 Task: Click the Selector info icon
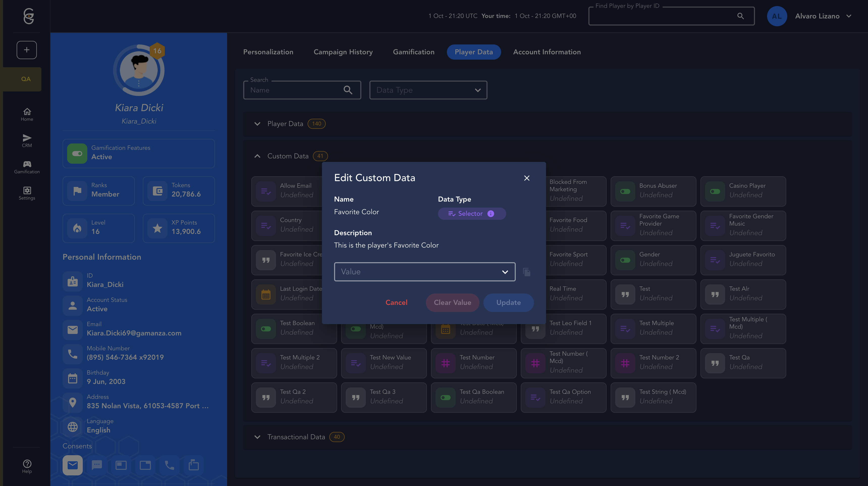[491, 214]
